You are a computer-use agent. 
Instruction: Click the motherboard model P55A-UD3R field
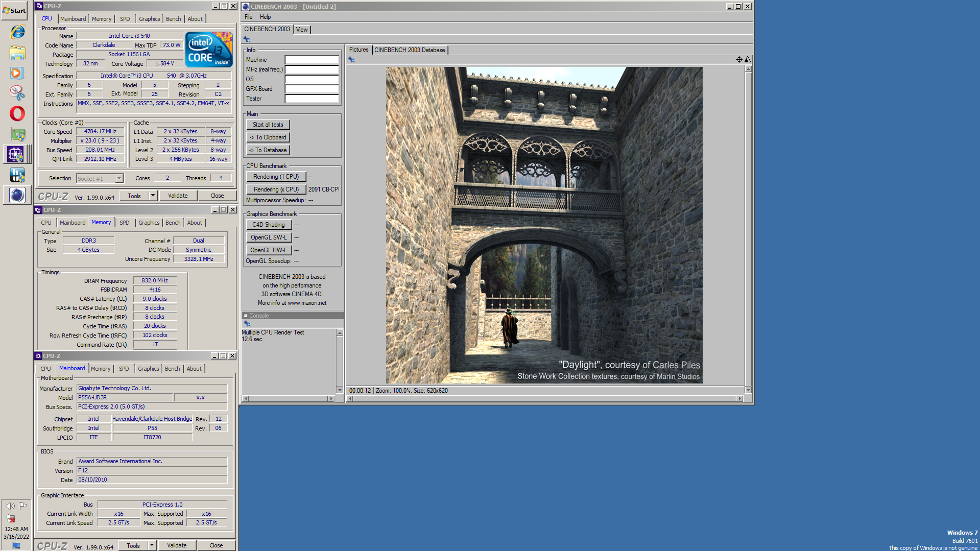(x=125, y=397)
